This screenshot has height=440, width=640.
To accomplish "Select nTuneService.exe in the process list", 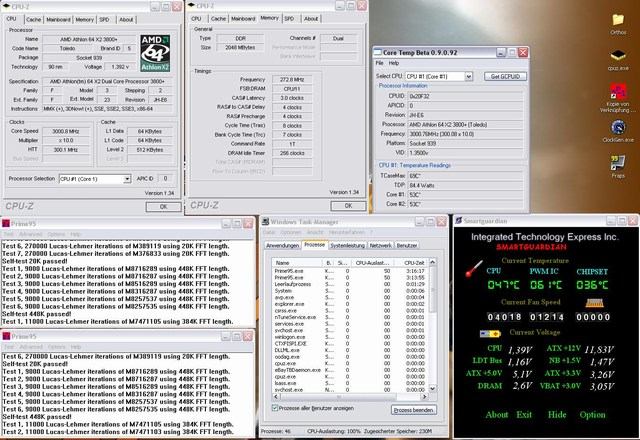I will 351,317.
